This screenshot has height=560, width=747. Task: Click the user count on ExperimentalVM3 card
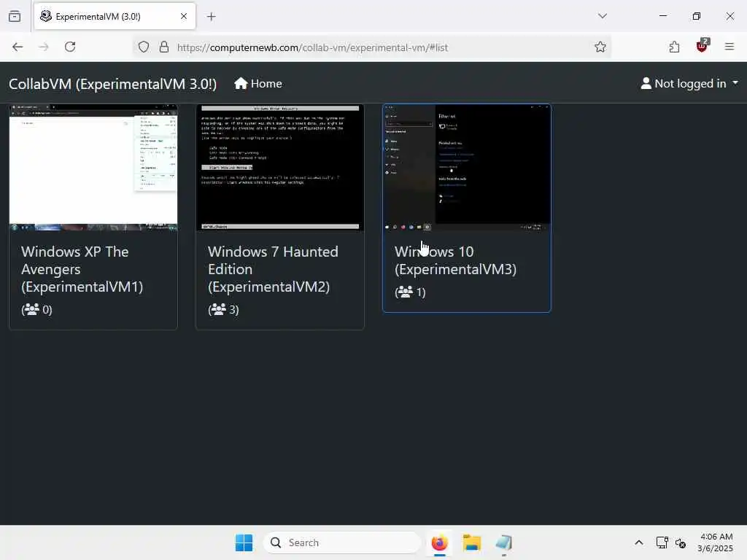pos(410,292)
